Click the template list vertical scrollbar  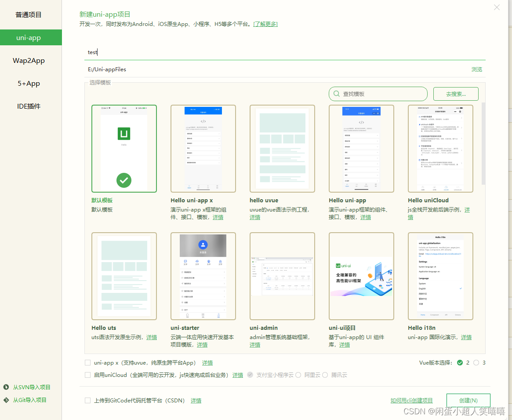pyautogui.click(x=483, y=144)
